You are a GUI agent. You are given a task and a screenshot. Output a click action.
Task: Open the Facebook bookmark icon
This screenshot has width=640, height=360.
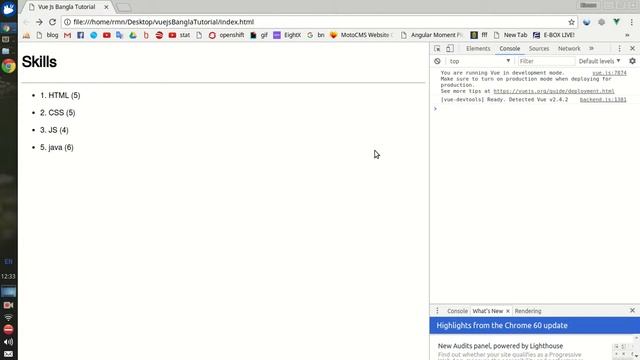point(80,35)
